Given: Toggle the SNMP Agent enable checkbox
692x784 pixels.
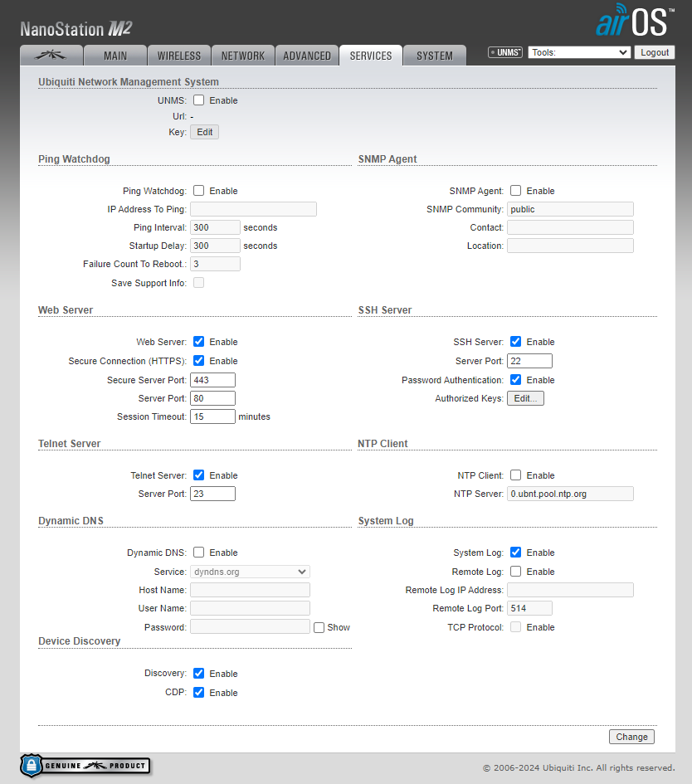Looking at the screenshot, I should pyautogui.click(x=516, y=191).
